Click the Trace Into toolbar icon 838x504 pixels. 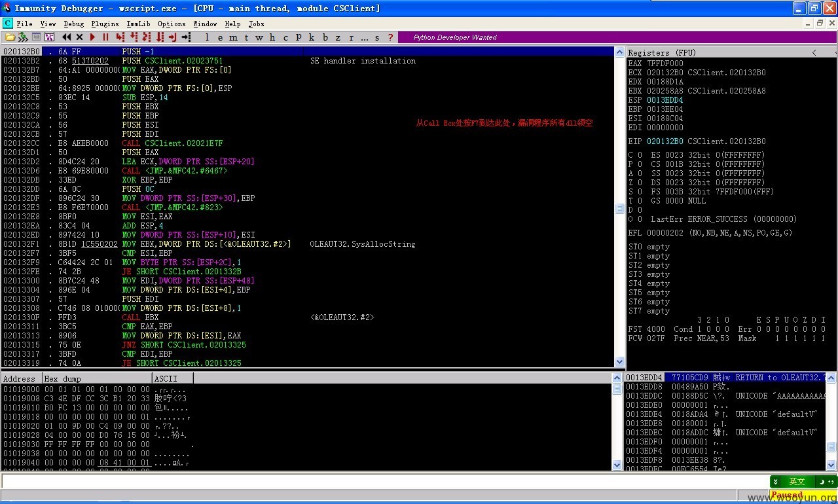(x=147, y=37)
